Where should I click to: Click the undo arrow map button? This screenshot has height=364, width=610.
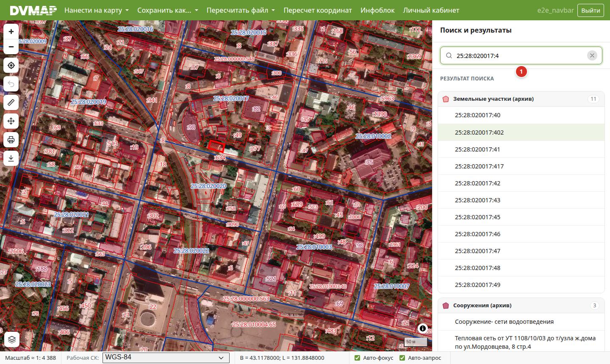[11, 84]
